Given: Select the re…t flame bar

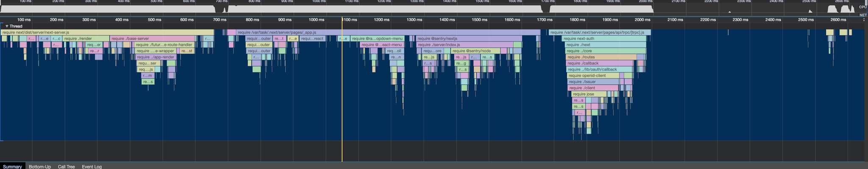Looking at the screenshot, I should [279, 39].
